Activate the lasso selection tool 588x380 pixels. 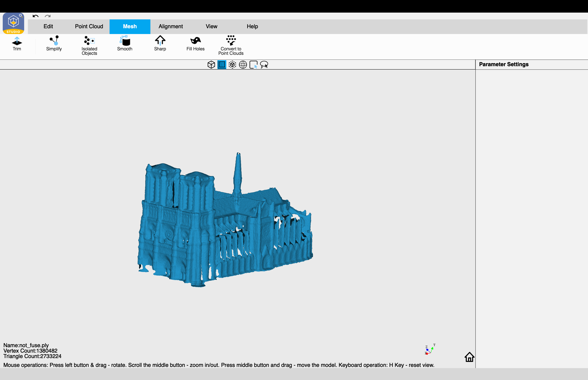point(264,65)
